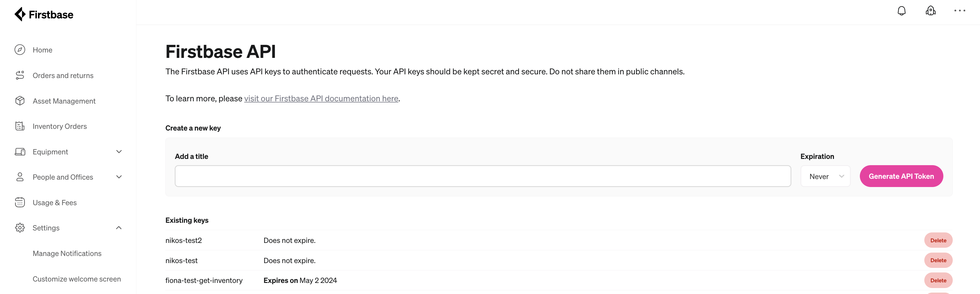The height and width of the screenshot is (294, 980).
Task: Open the Firstbase API documentation link
Action: pyautogui.click(x=321, y=98)
